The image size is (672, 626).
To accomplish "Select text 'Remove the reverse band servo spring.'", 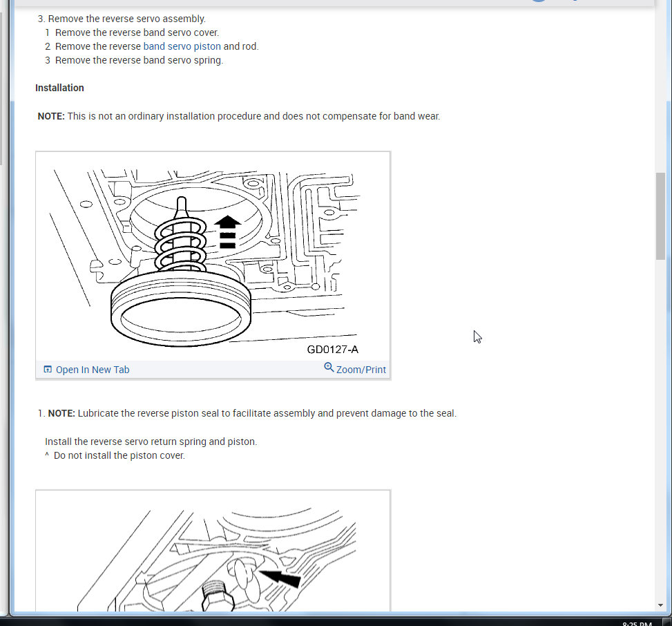I will [140, 60].
